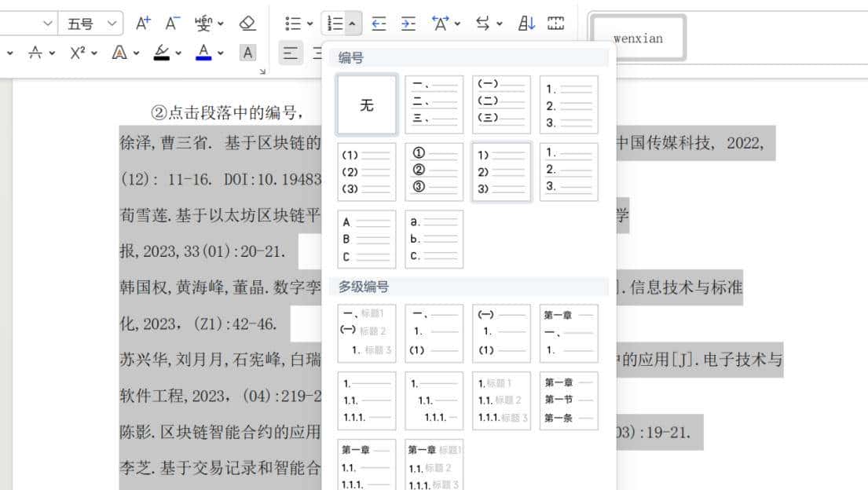Click the decrease indent icon
Viewport: 868px width, 490px height.
click(379, 24)
